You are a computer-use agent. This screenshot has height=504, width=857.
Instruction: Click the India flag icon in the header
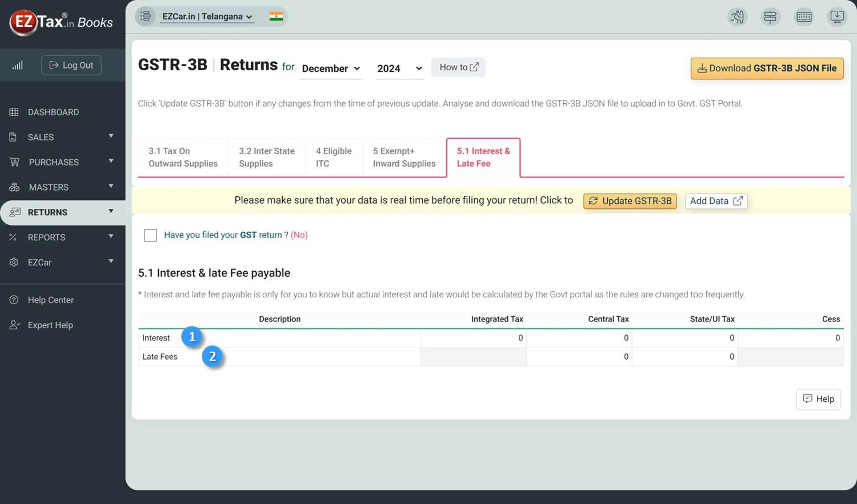[277, 16]
